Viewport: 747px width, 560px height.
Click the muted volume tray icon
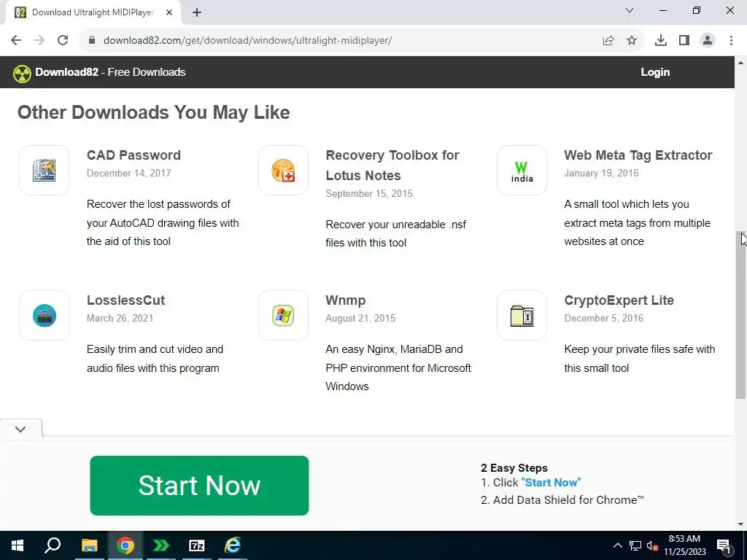pos(653,545)
